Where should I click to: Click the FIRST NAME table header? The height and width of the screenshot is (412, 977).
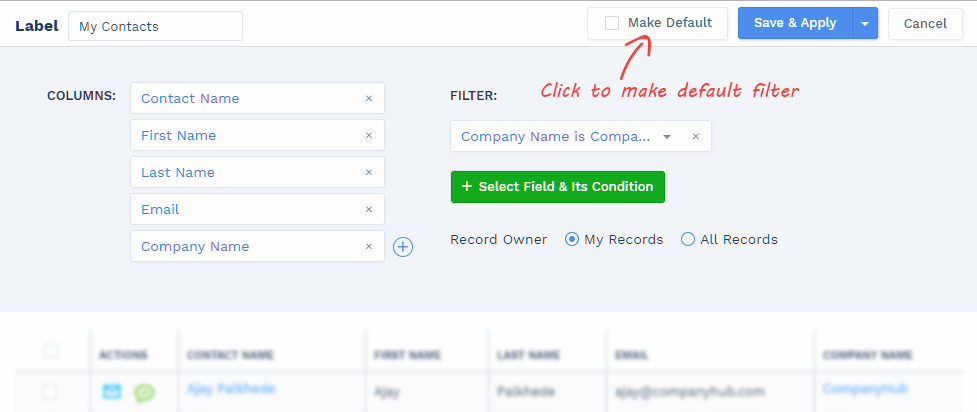click(x=407, y=355)
